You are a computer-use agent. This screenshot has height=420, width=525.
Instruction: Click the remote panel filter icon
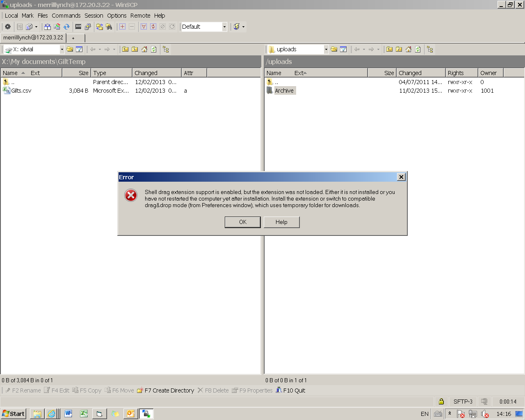[x=343, y=49]
